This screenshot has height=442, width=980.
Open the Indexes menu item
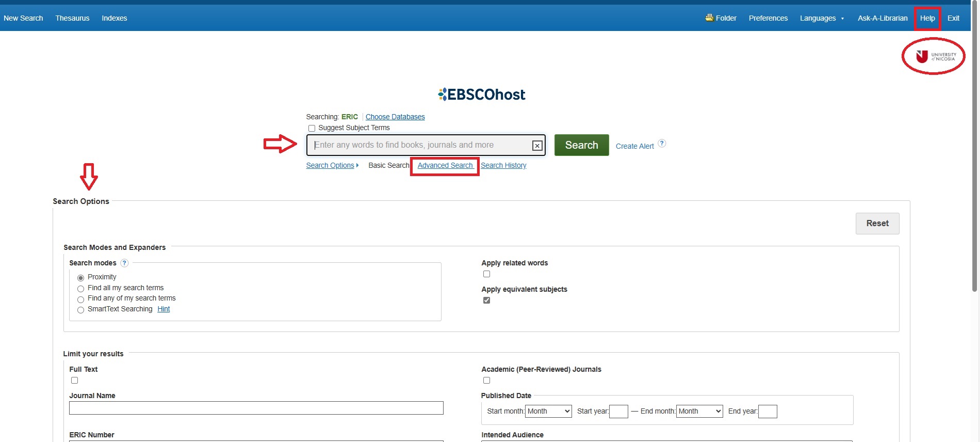[x=115, y=18]
